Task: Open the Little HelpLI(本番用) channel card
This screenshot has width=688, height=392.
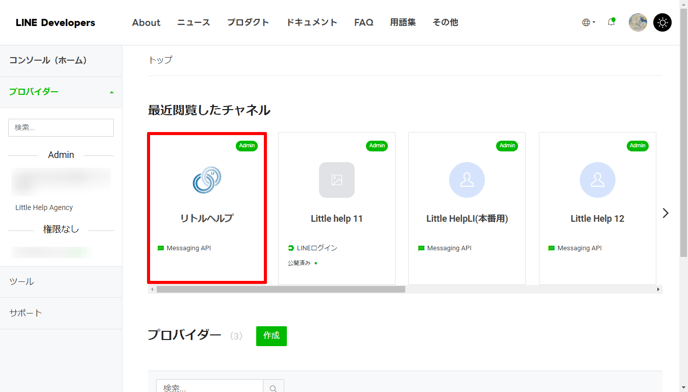Action: [x=467, y=208]
